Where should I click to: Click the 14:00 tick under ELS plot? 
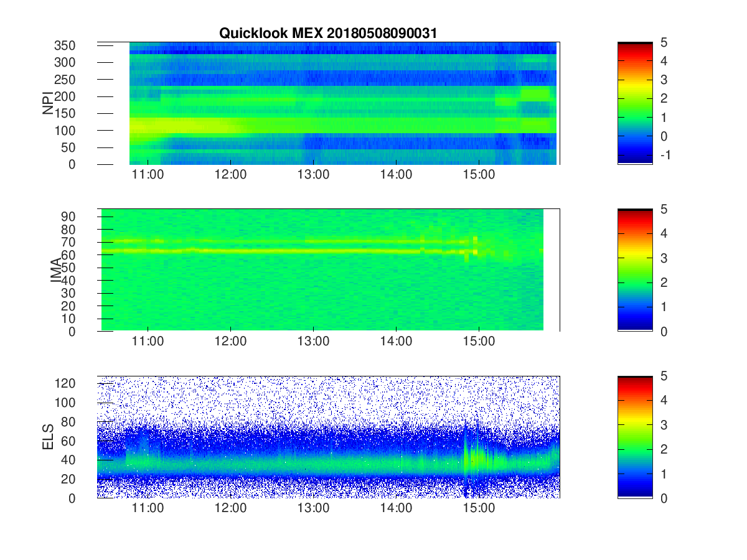pyautogui.click(x=396, y=508)
